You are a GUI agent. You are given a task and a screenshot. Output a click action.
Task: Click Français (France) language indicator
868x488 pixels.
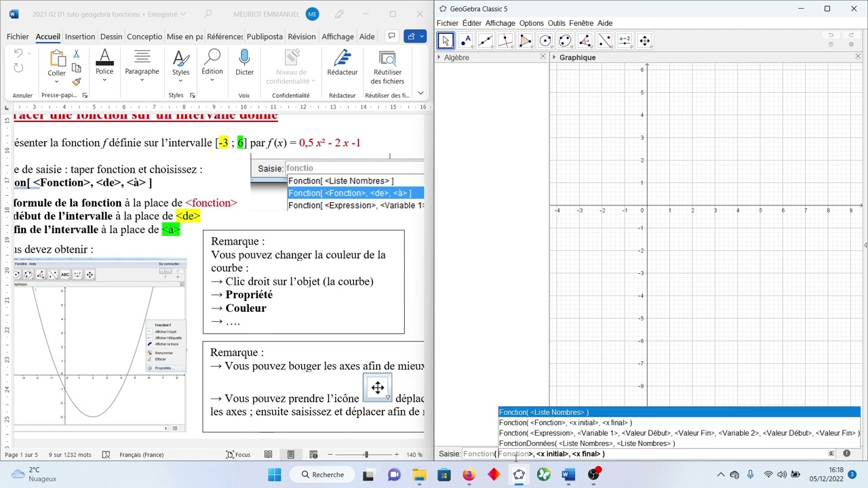141,455
